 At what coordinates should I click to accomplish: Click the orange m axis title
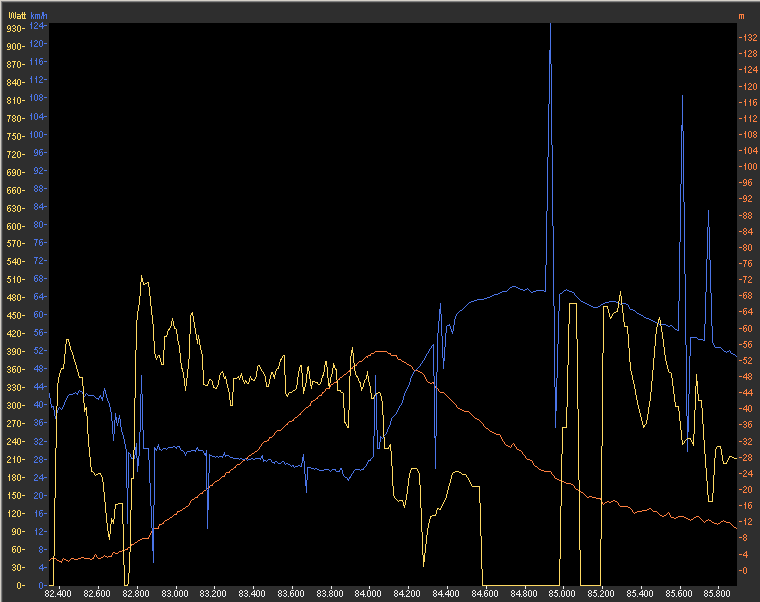click(x=741, y=16)
